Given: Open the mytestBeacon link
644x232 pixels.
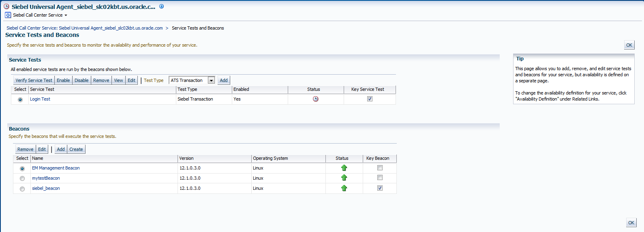Looking at the screenshot, I should click(x=46, y=178).
